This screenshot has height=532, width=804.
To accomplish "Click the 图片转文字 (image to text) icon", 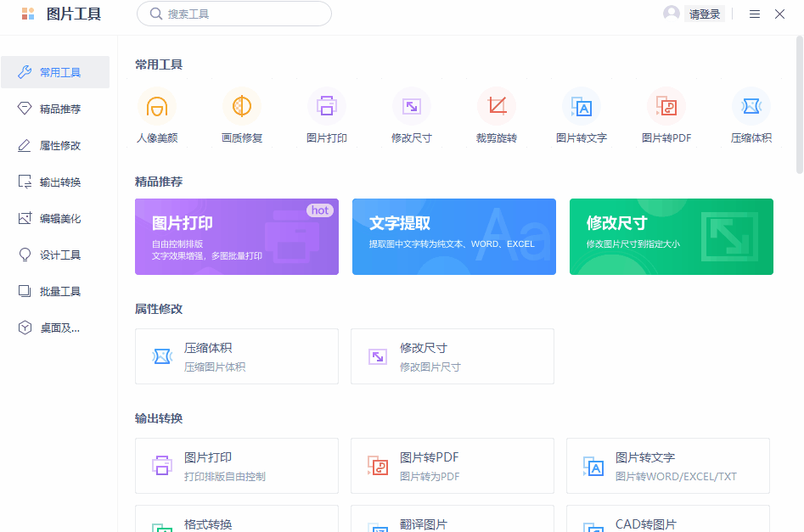I will [582, 107].
